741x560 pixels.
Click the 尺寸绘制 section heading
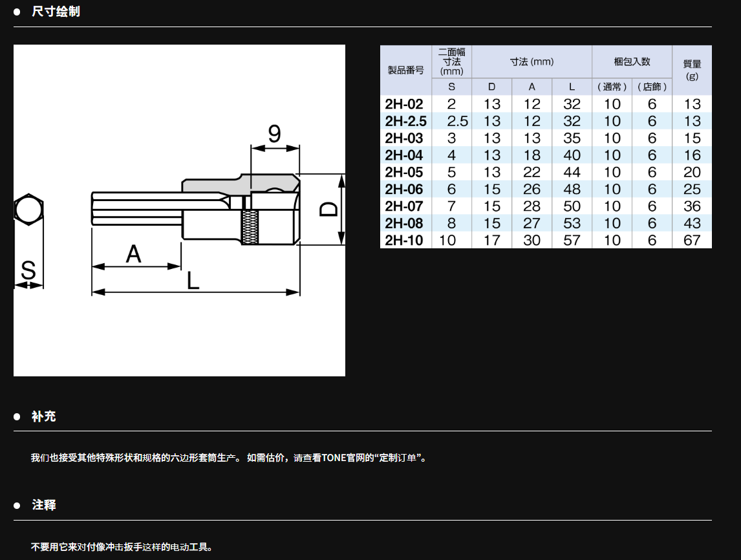coord(56,12)
